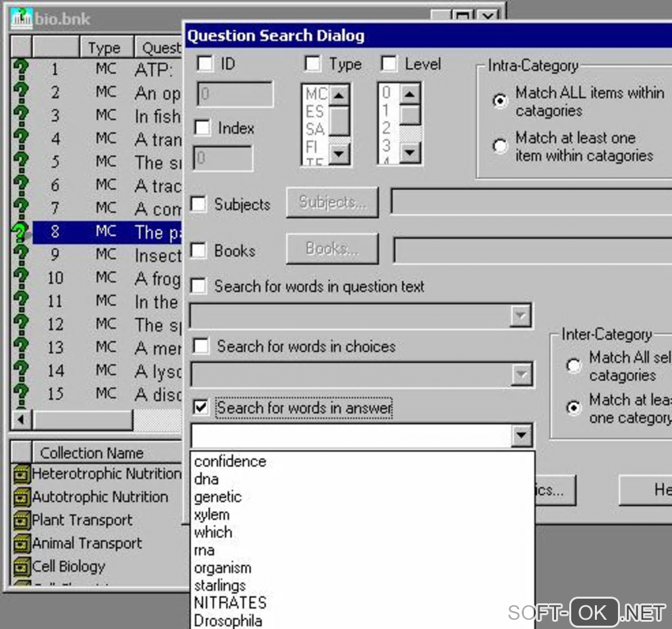This screenshot has height=629, width=672.
Task: Click the question mark icon for question 2
Action: [21, 92]
